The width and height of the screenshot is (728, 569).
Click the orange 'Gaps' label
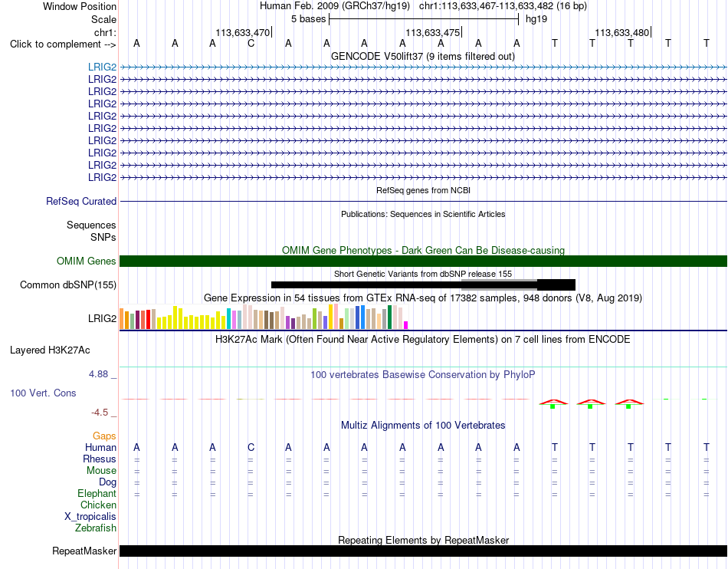104,436
